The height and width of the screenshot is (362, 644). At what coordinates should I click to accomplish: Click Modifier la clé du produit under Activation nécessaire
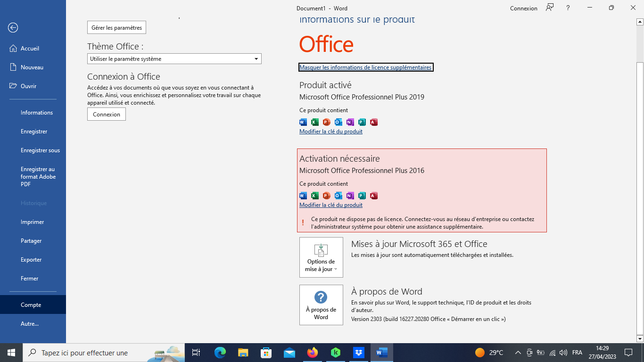pos(331,205)
